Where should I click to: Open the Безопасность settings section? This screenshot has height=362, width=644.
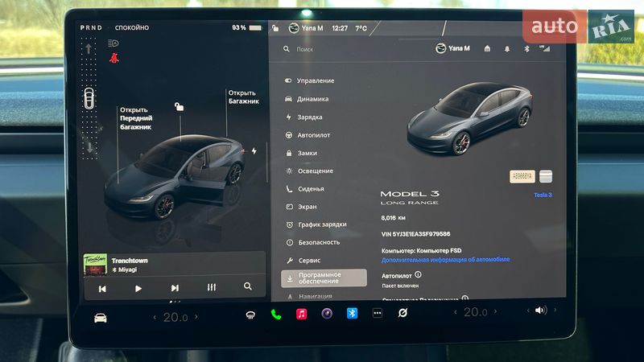(313, 243)
